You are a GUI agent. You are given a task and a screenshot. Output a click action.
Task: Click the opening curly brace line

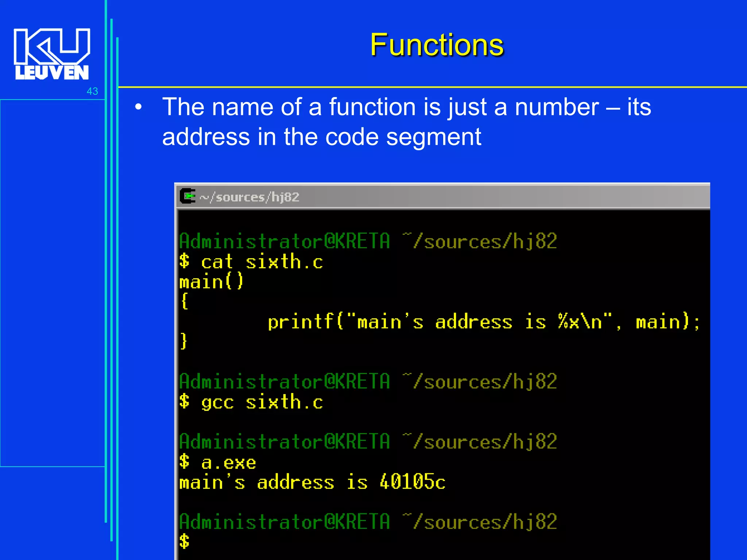click(x=185, y=302)
